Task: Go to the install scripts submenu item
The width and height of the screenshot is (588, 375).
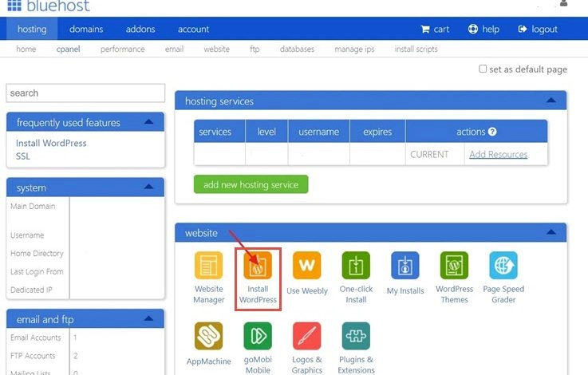Action: pos(416,49)
